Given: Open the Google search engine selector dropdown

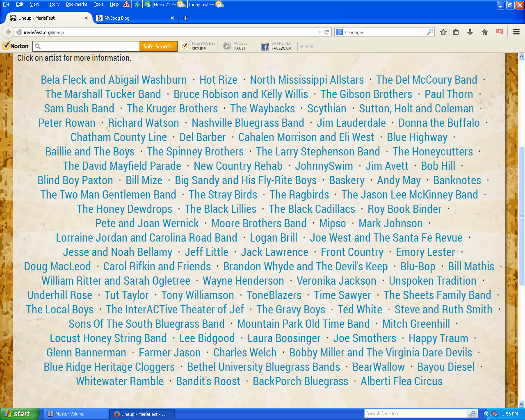Looking at the screenshot, I should click(x=345, y=32).
